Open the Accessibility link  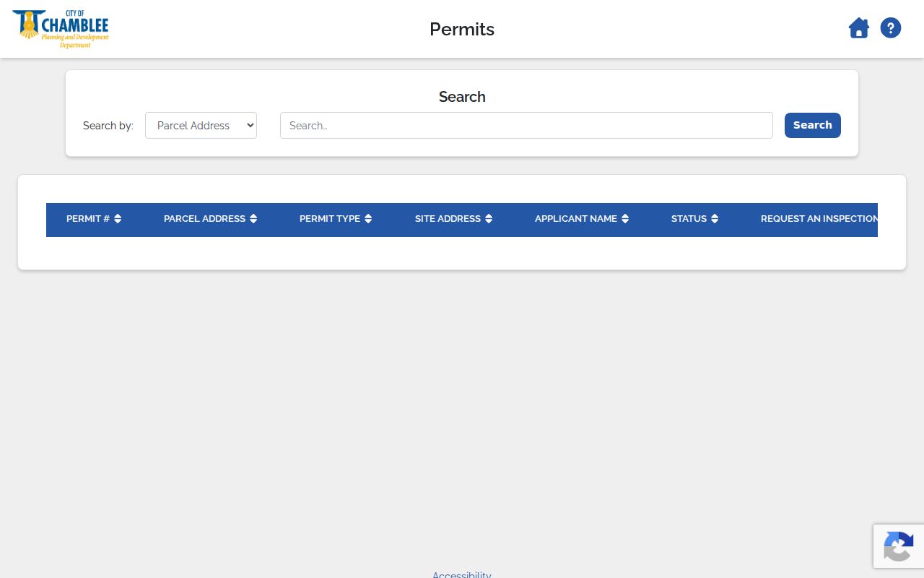coord(462,574)
